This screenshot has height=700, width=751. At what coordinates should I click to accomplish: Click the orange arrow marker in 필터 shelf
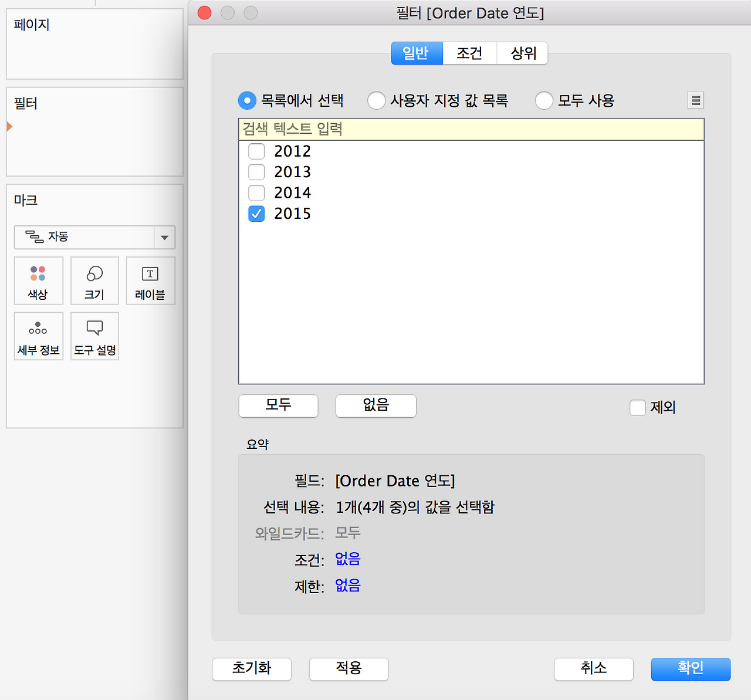click(9, 126)
